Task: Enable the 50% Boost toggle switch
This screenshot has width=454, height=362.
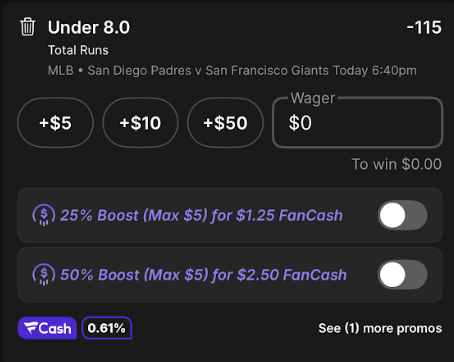Action: click(402, 275)
